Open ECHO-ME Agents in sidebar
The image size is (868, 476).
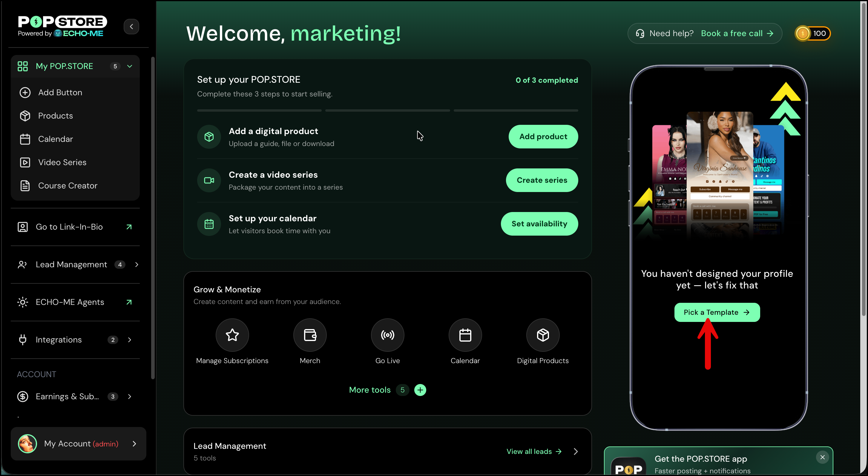point(75,302)
